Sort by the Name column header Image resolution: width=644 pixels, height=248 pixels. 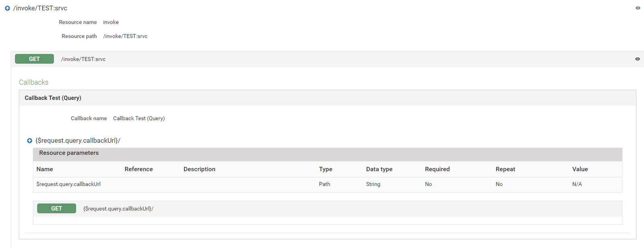[45, 169]
